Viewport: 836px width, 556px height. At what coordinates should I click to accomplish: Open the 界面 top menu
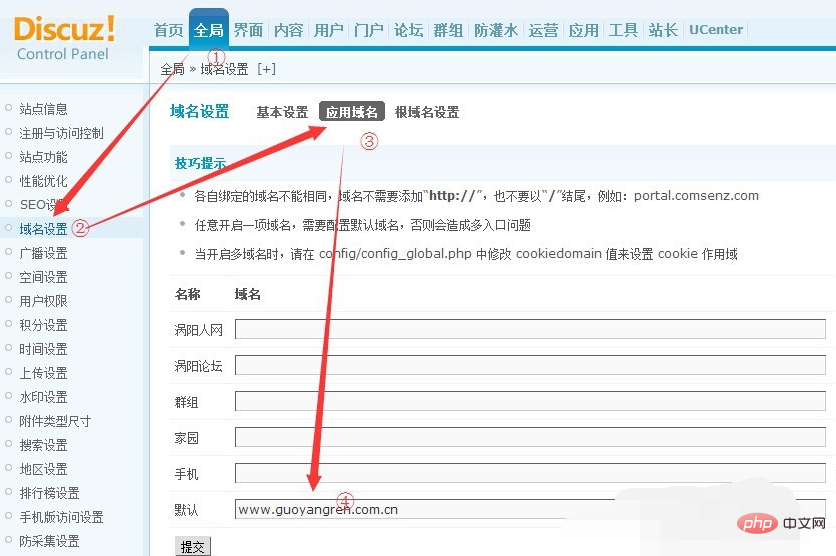pyautogui.click(x=248, y=30)
